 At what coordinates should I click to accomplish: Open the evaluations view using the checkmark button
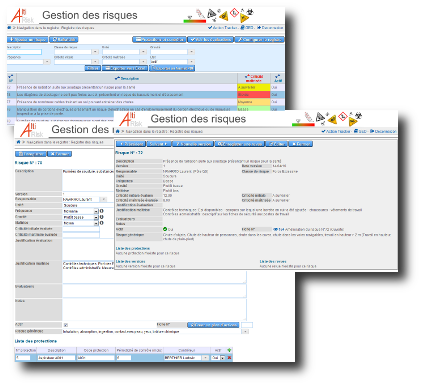pyautogui.click(x=210, y=40)
